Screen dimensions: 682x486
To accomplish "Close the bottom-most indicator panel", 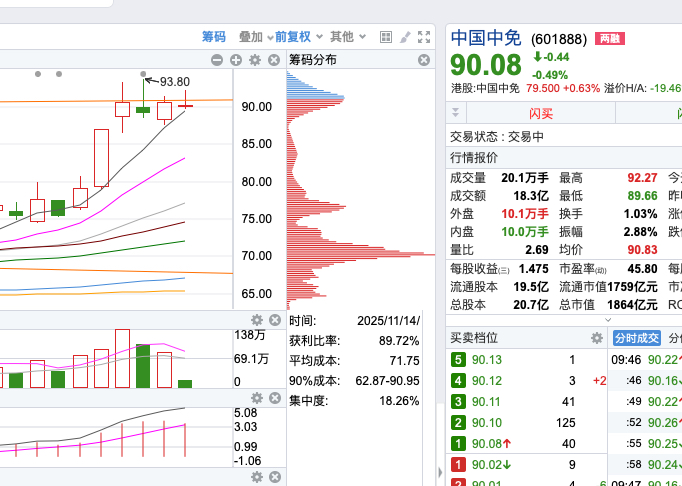I will [x=275, y=477].
